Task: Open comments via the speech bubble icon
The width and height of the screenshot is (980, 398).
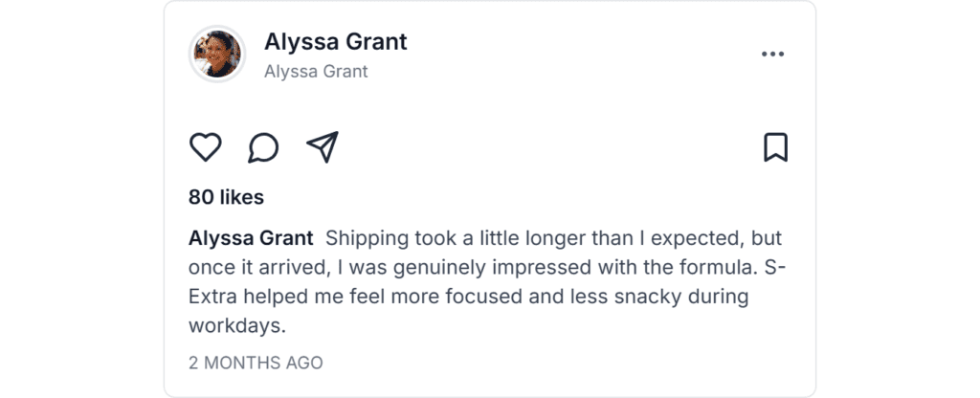Action: click(x=263, y=147)
